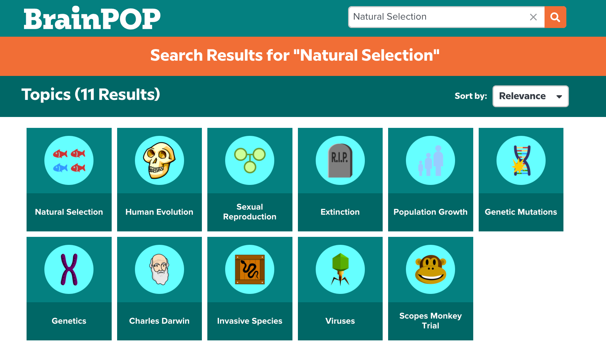Viewport: 606px width, 364px height.
Task: Click the purple chromosome Genetics icon
Action: click(69, 270)
